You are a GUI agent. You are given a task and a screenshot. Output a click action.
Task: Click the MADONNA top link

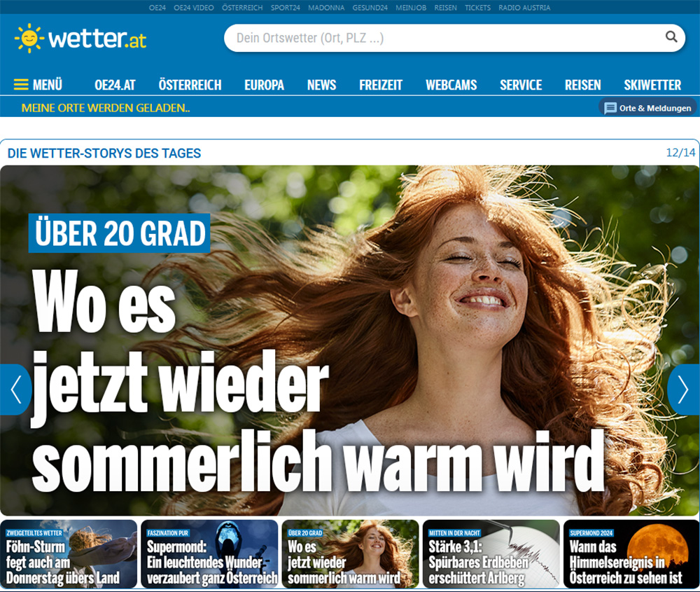(x=326, y=8)
